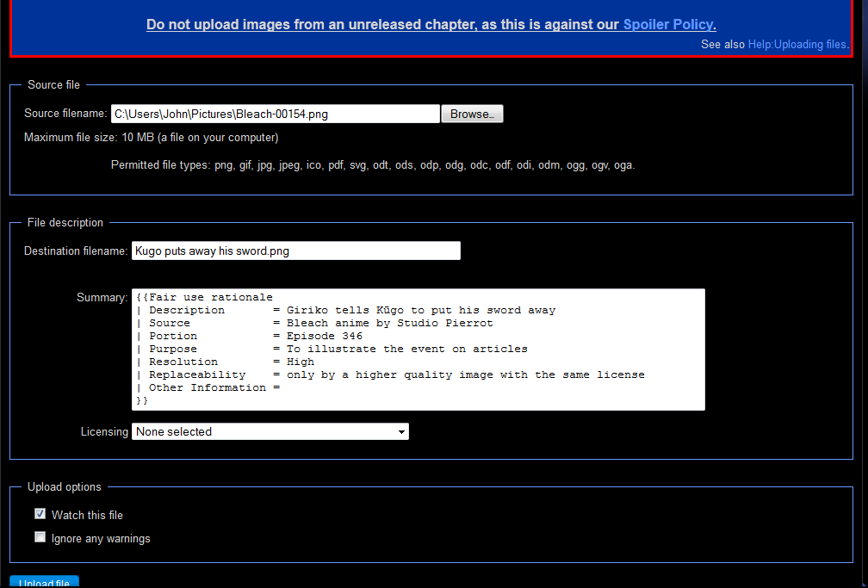The height and width of the screenshot is (588, 868).
Task: Open the Help:Uploading files link
Action: (797, 44)
